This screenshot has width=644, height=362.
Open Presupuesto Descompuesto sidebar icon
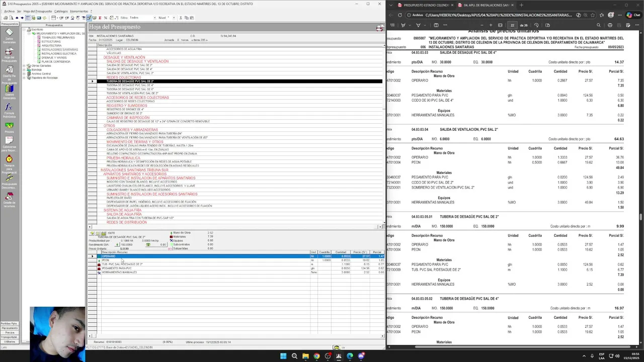(9, 182)
